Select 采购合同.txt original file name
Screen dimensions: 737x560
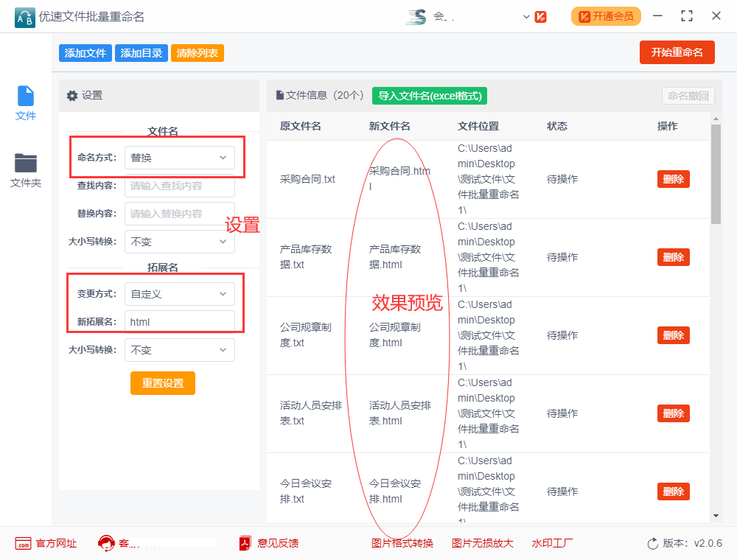307,179
